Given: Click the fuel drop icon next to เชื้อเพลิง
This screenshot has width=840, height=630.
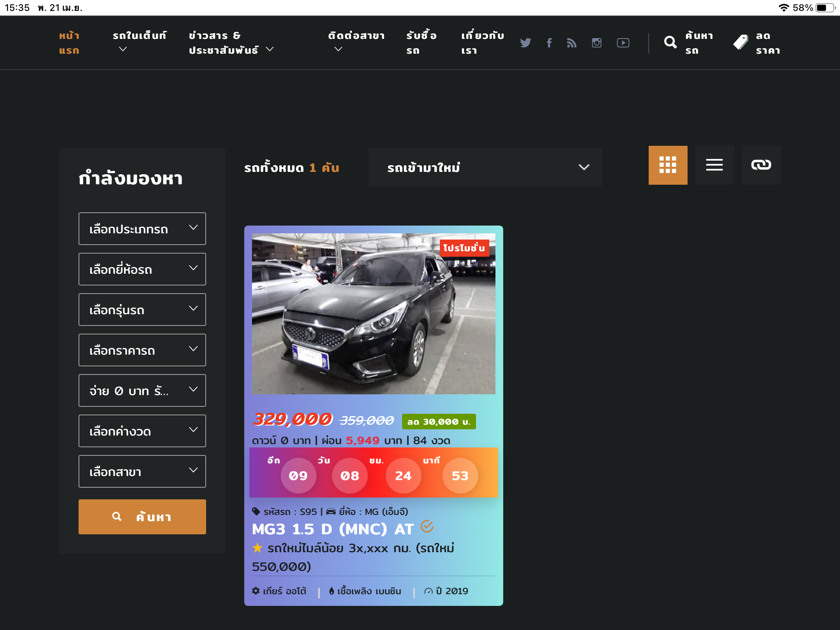Looking at the screenshot, I should point(331,591).
